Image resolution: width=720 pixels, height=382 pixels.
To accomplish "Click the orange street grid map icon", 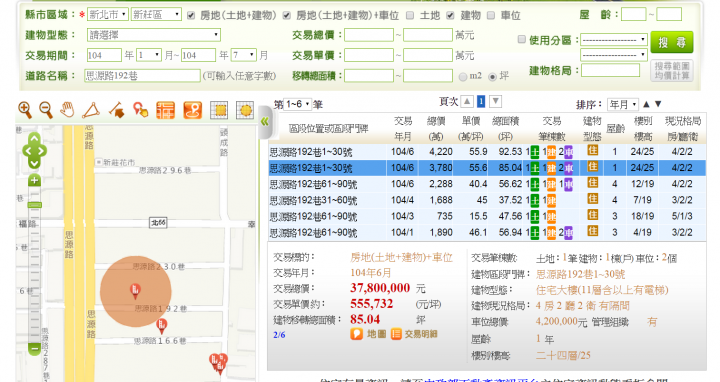I will pyautogui.click(x=165, y=110).
